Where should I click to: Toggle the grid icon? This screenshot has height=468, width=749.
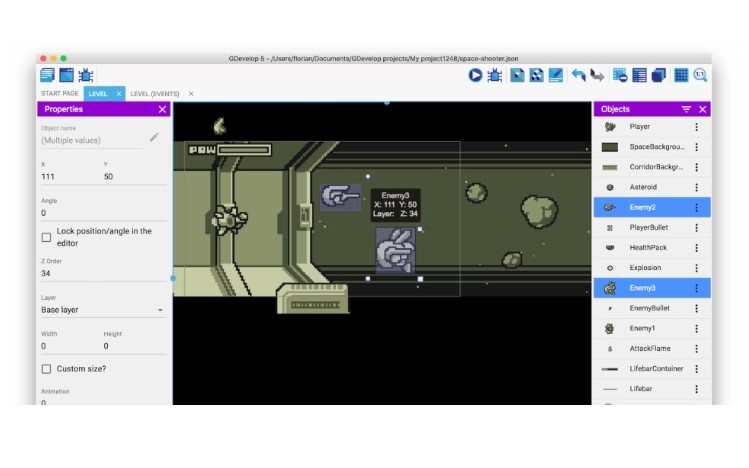681,75
